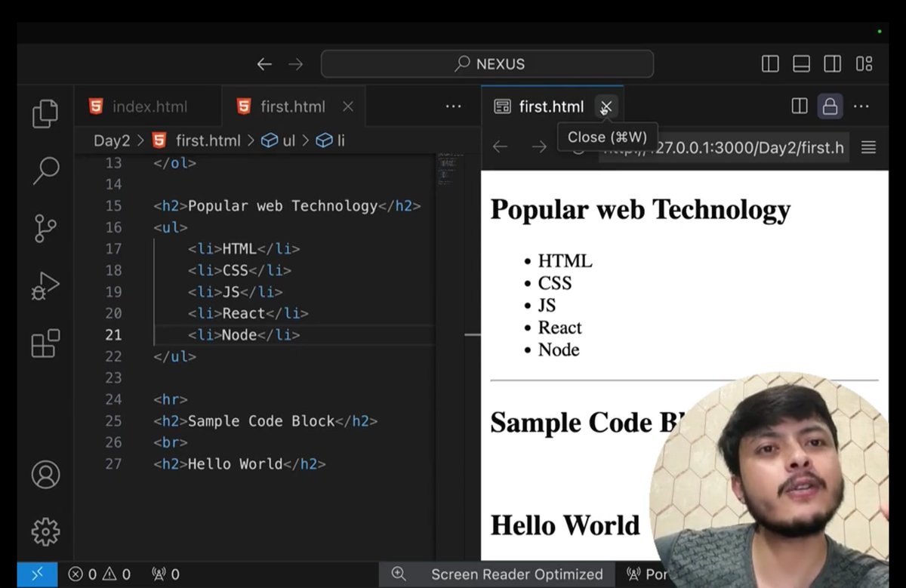Place cursor on React list item code
This screenshot has width=906, height=588.
248,313
